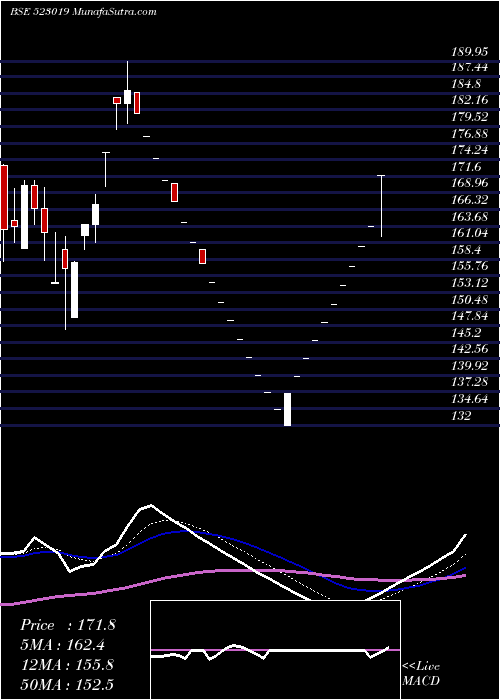
Task: Click the 163.68 price axis label
Action: click(x=469, y=217)
